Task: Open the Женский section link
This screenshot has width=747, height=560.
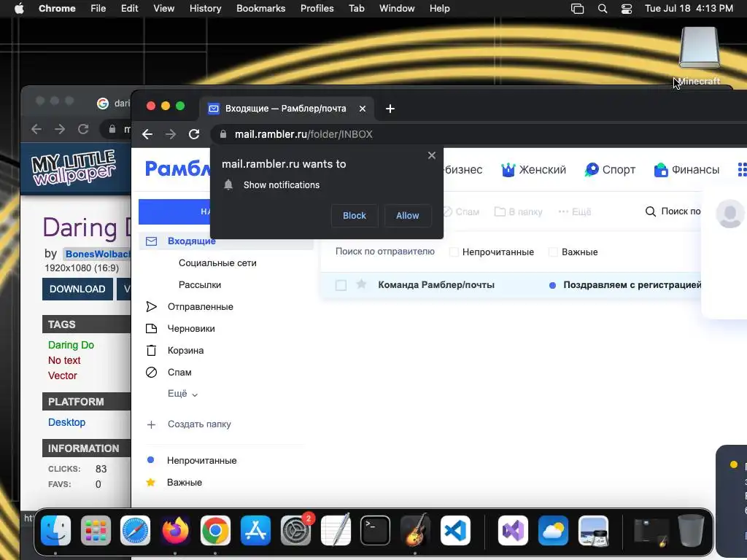Action: [x=533, y=169]
